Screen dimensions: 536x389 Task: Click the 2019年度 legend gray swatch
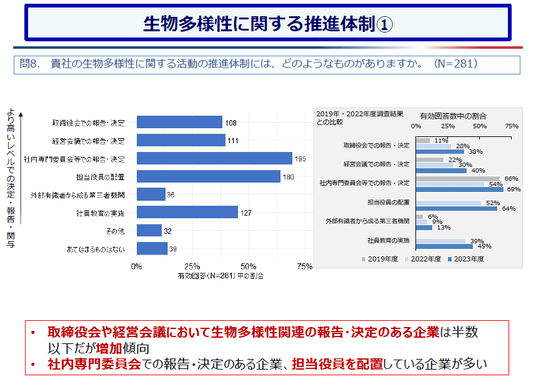tap(364, 259)
